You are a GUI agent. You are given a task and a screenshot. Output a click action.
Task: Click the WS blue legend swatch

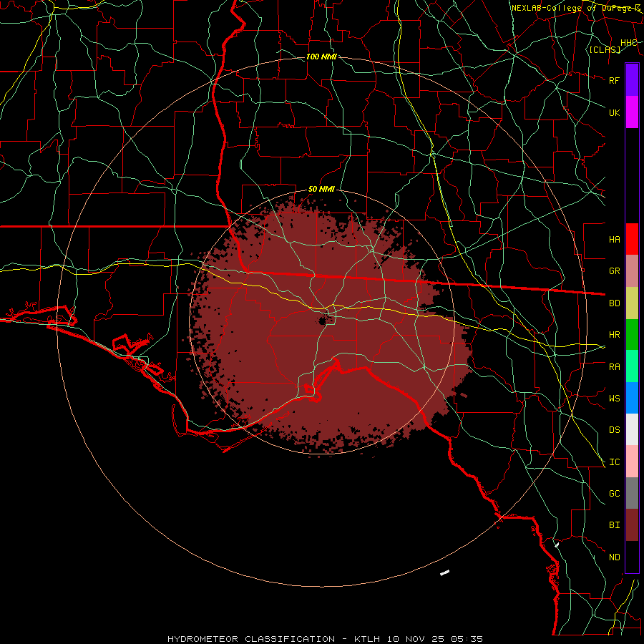coord(632,398)
